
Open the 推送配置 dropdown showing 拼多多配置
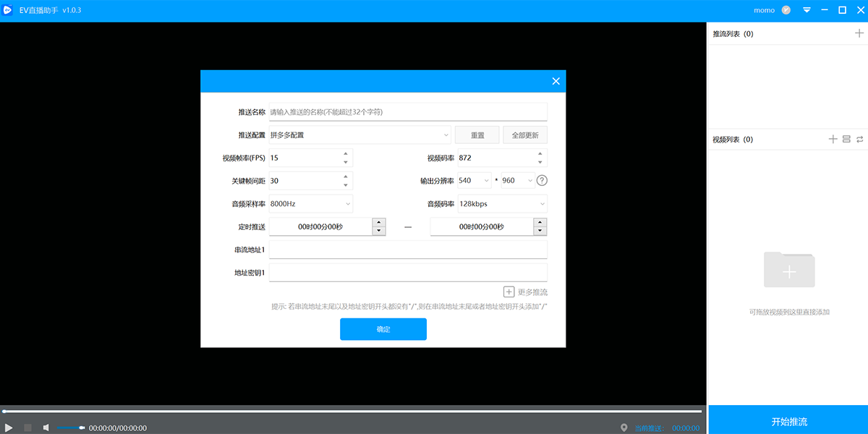[x=358, y=135]
